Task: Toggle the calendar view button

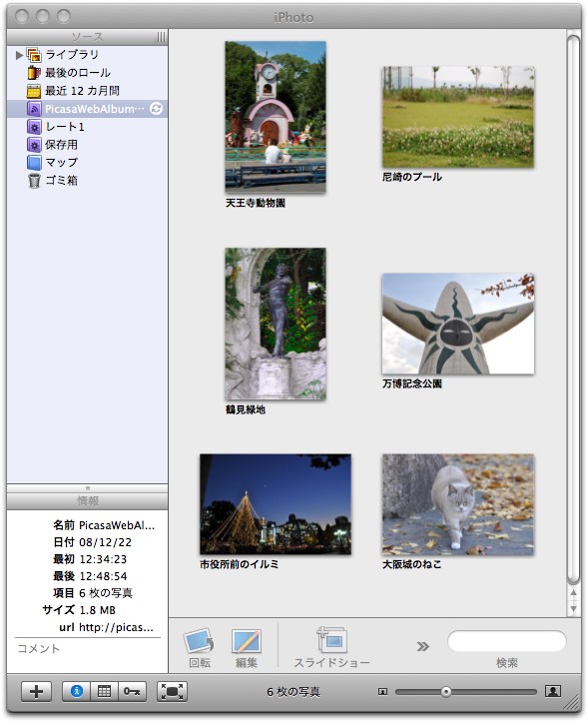Action: point(105,692)
